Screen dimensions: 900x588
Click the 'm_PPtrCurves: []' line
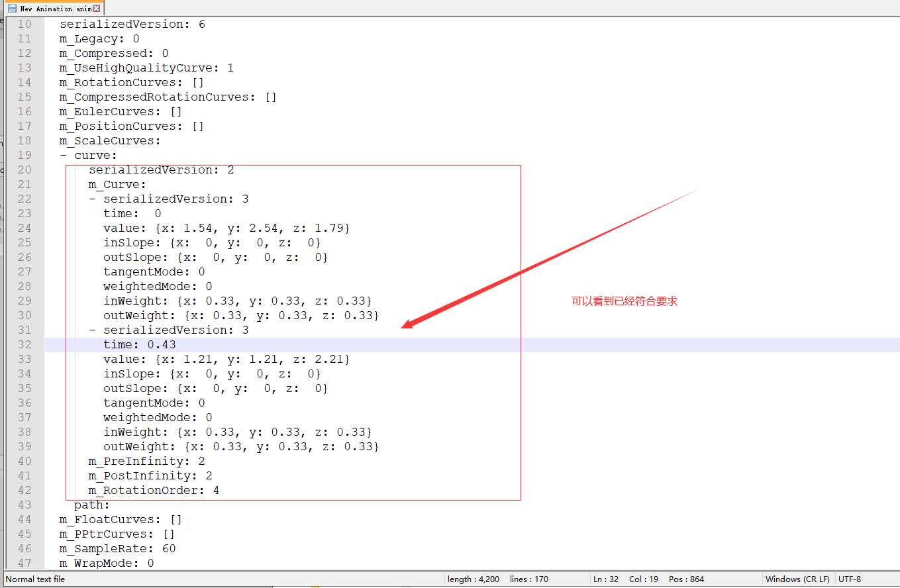click(117, 534)
